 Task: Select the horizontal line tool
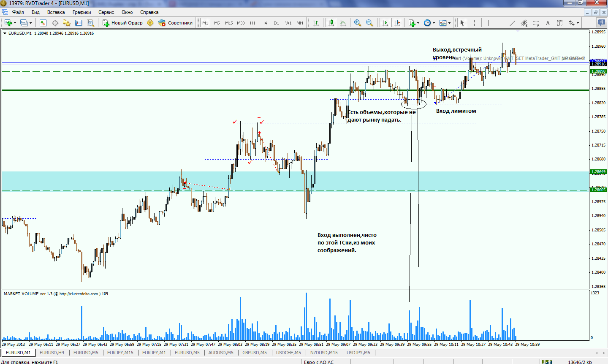click(x=501, y=23)
